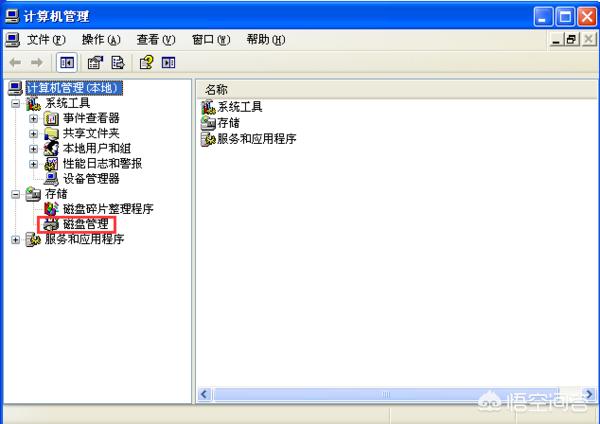
Task: Select 磁盘碎片整理程序 in the tree
Action: click(x=108, y=209)
